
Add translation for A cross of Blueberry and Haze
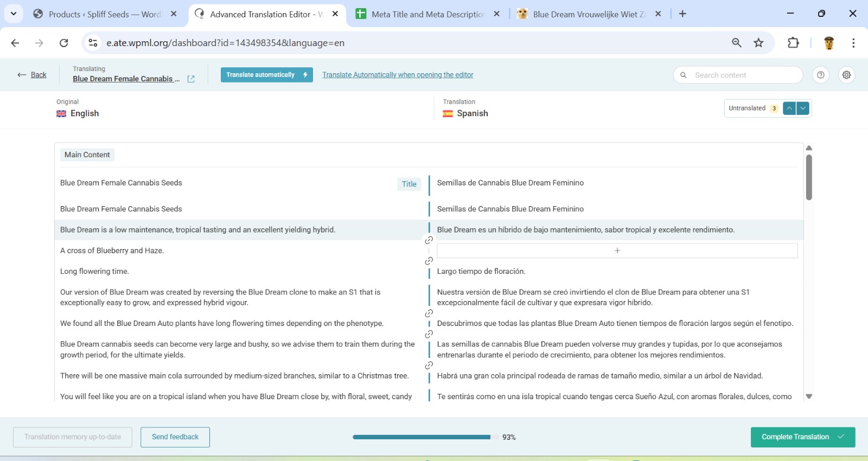617,251
